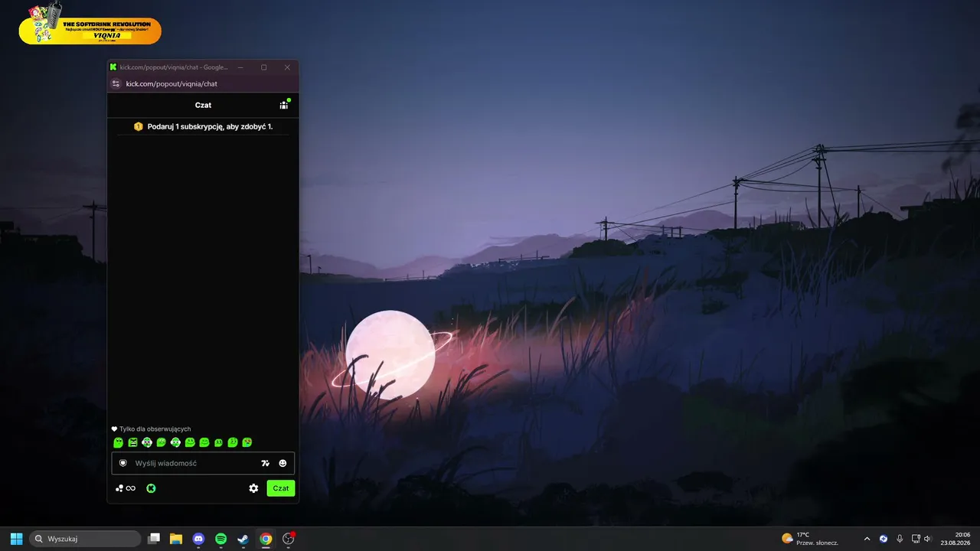Open Steam from the taskbar
Viewport: 980px width, 551px height.
243,539
